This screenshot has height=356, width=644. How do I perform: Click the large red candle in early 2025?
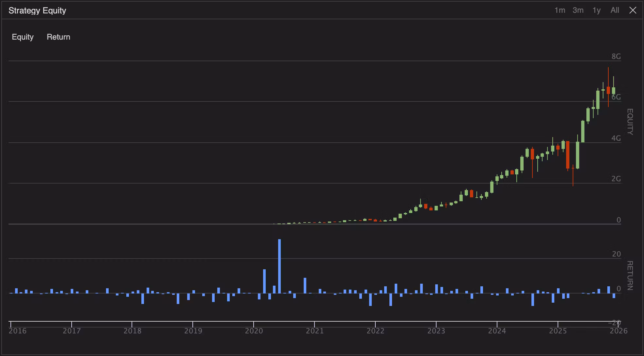point(568,155)
